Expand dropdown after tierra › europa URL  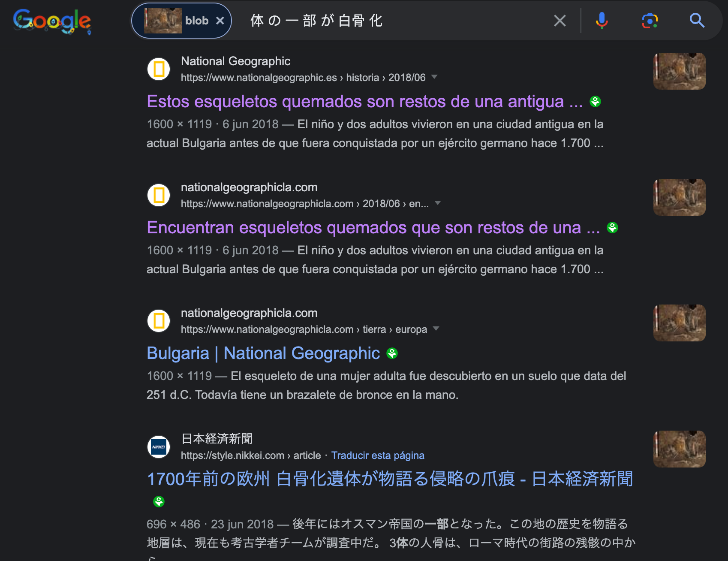(436, 329)
